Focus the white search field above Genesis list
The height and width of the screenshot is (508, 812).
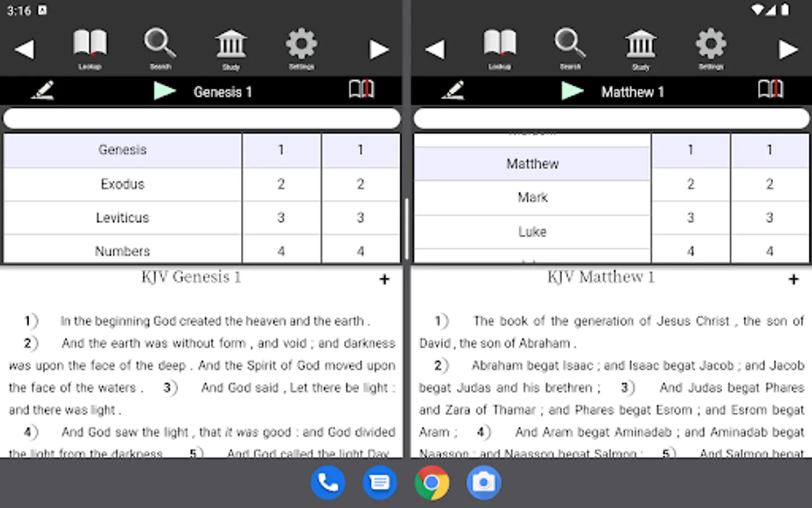pos(202,119)
